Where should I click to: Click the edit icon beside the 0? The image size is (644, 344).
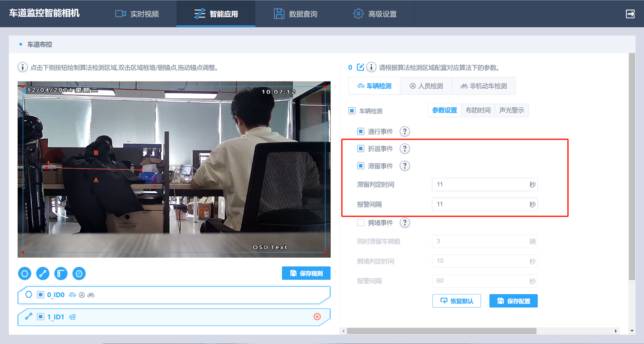click(x=361, y=67)
